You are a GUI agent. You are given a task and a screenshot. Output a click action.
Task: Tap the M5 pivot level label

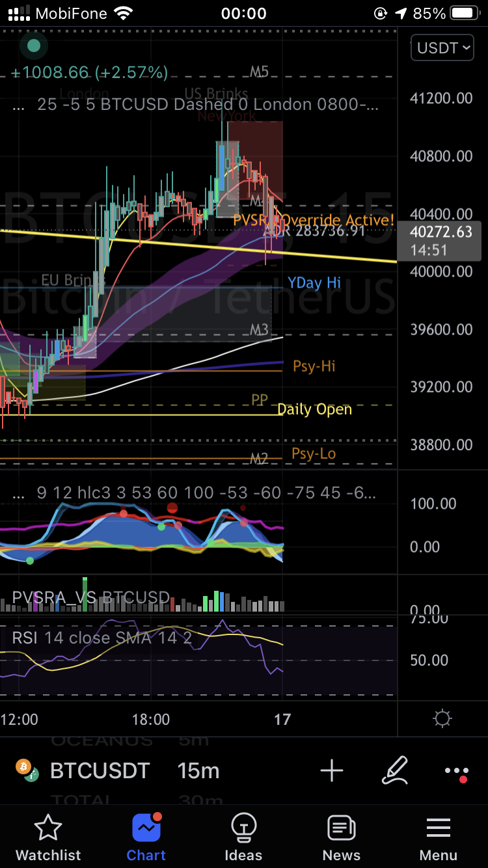259,71
